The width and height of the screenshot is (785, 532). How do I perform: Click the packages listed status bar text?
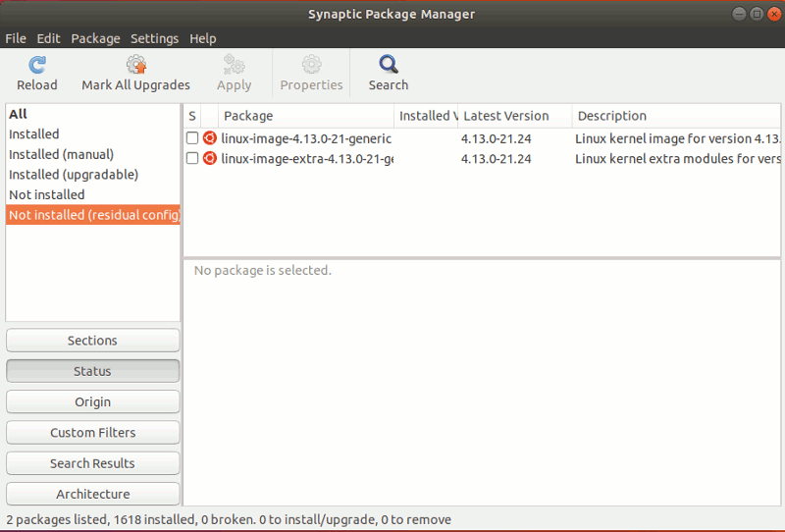click(x=229, y=519)
